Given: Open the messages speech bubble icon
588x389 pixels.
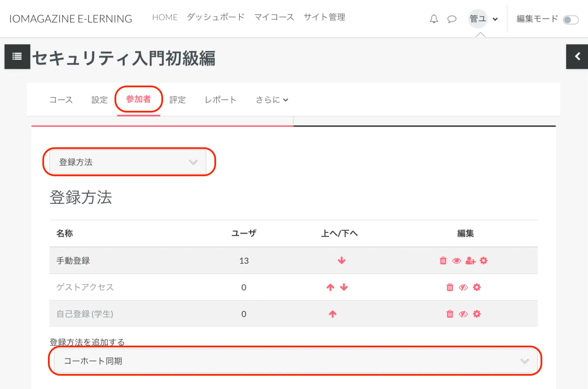Looking at the screenshot, I should pos(452,19).
